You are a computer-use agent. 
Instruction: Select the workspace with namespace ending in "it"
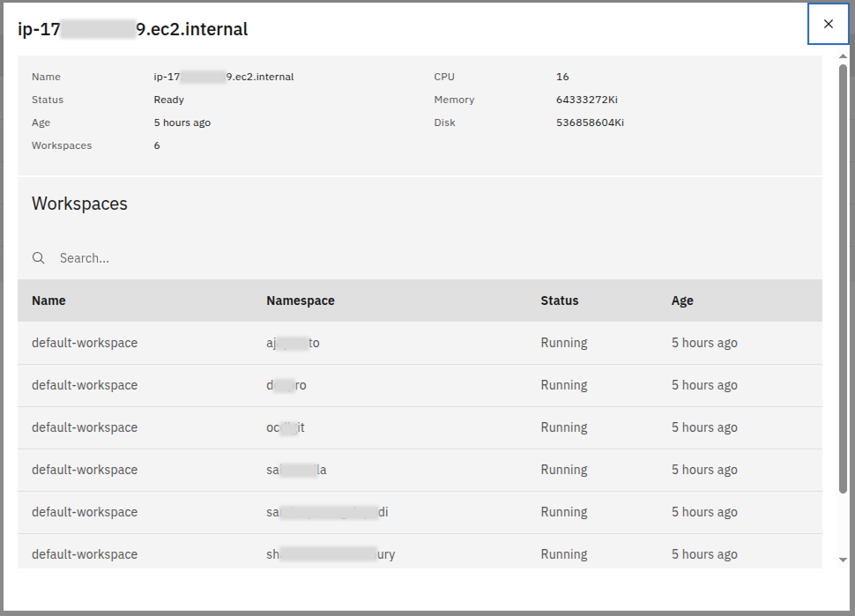click(286, 427)
